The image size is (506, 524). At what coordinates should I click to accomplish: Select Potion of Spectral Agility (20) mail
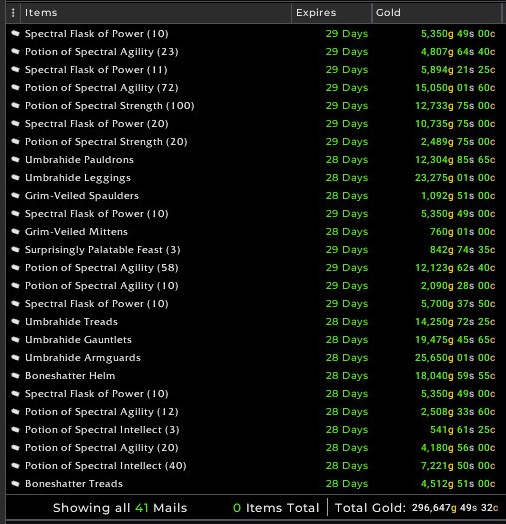[x=254, y=448]
